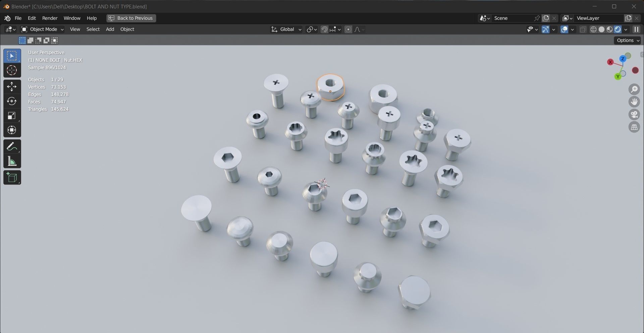
Task: Open the Render menu
Action: click(x=50, y=18)
